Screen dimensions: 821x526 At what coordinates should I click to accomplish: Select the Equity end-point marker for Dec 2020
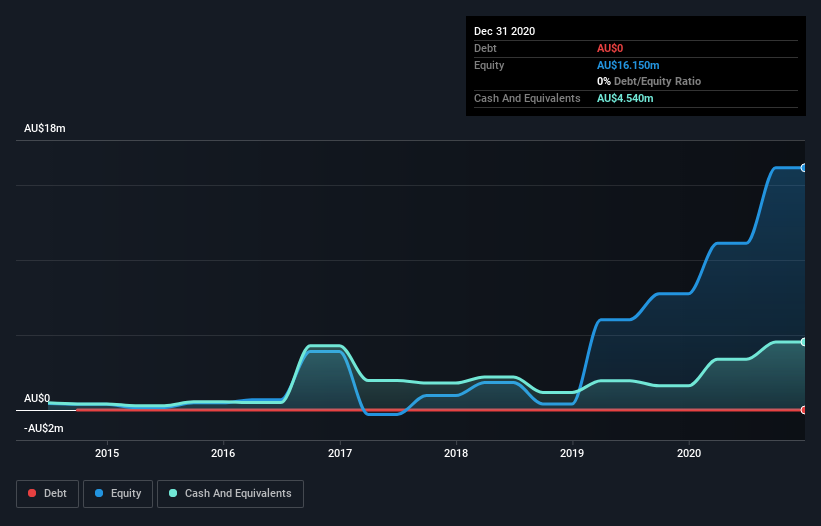tap(803, 168)
